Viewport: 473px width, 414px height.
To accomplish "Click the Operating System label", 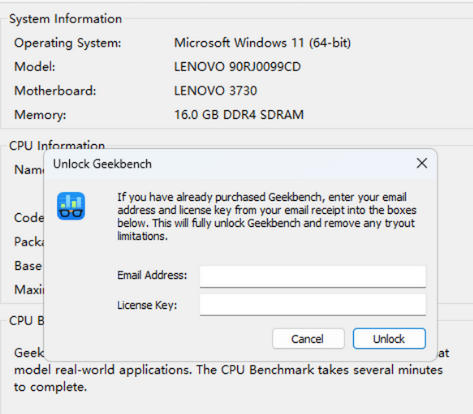I will [x=68, y=43].
